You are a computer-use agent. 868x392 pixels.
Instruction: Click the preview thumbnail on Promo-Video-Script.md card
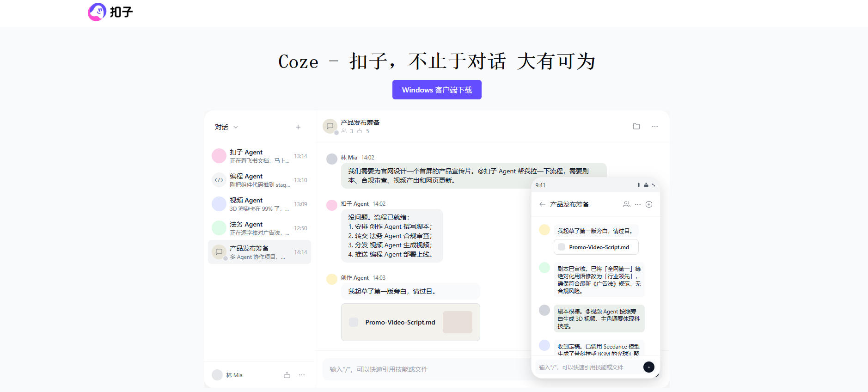(x=458, y=322)
